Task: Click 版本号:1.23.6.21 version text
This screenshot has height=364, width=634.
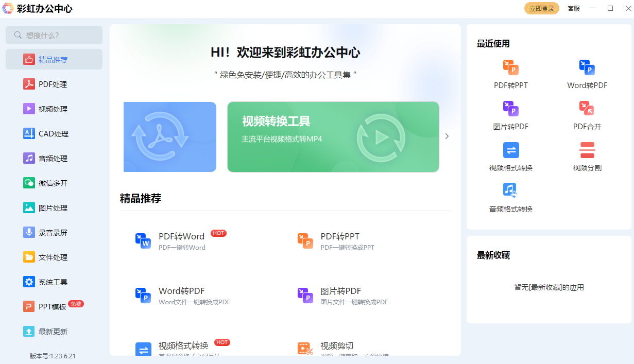Action: pyautogui.click(x=53, y=356)
